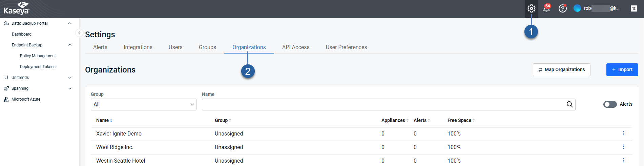644x166 pixels.
Task: Click the blue Import button
Action: (622, 70)
